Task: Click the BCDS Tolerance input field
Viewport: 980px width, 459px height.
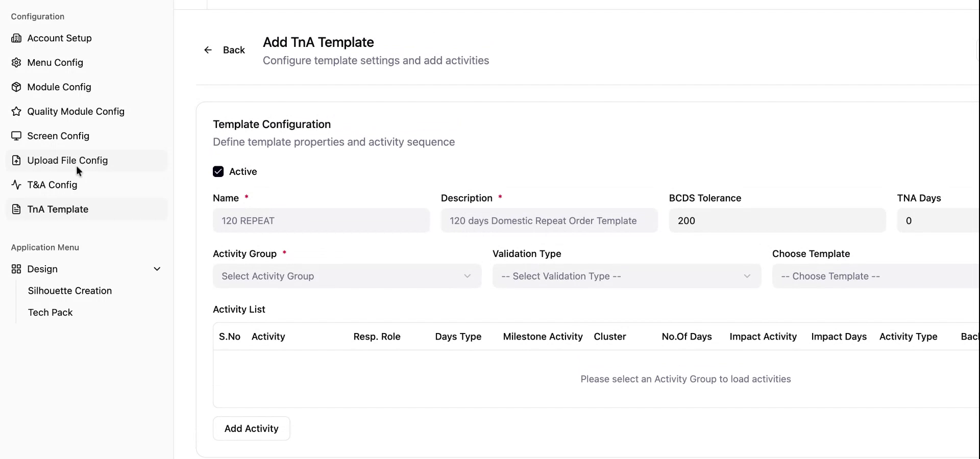Action: coord(777,221)
